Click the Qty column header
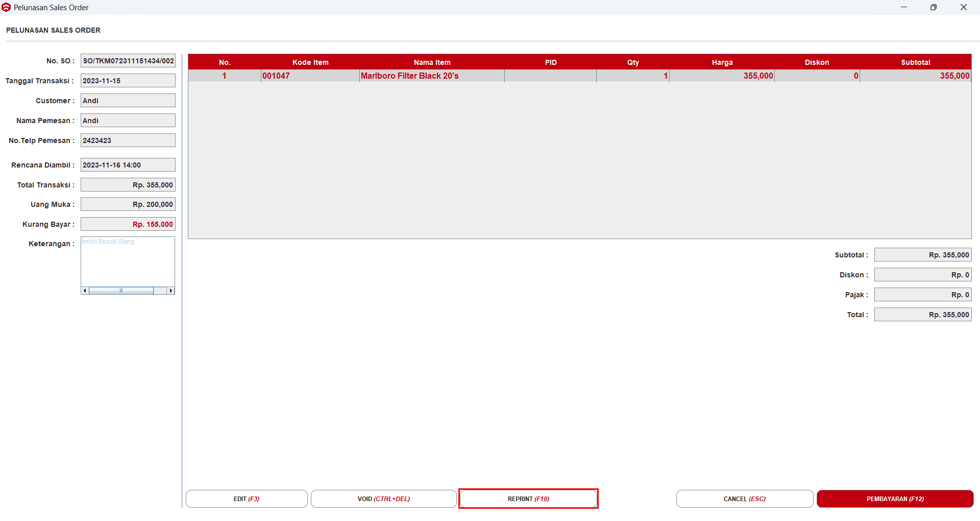980x521 pixels. coord(633,62)
